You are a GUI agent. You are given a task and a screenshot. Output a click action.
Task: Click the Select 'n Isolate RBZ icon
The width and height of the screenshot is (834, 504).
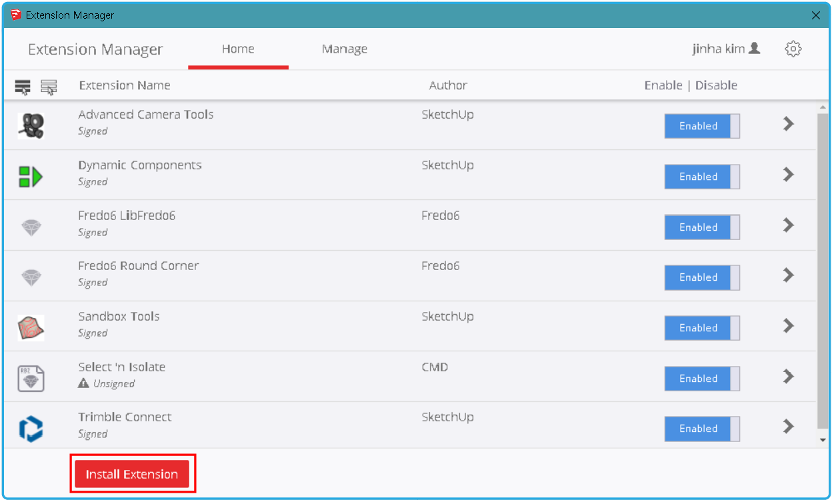pyautogui.click(x=31, y=378)
